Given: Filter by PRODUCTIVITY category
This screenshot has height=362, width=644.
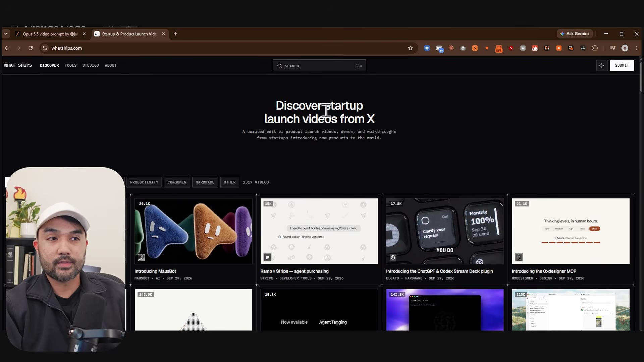Looking at the screenshot, I should 144,182.
